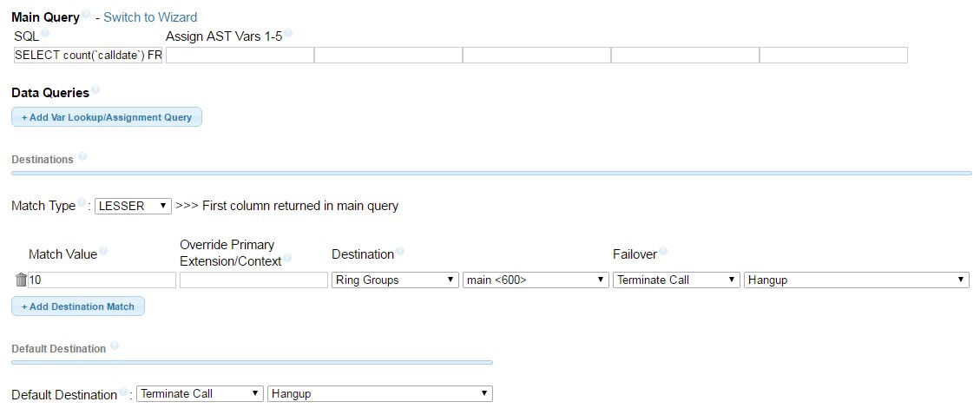This screenshot has width=980, height=415.
Task: Open Failover Terminate Call dropdown
Action: [x=677, y=280]
